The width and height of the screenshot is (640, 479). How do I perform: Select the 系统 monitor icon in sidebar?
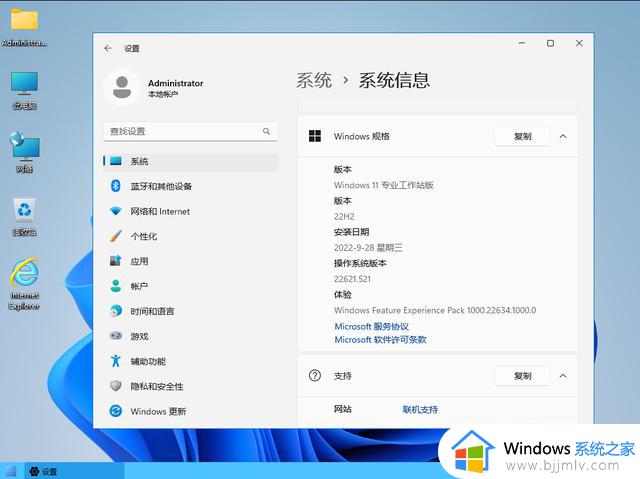pos(116,161)
